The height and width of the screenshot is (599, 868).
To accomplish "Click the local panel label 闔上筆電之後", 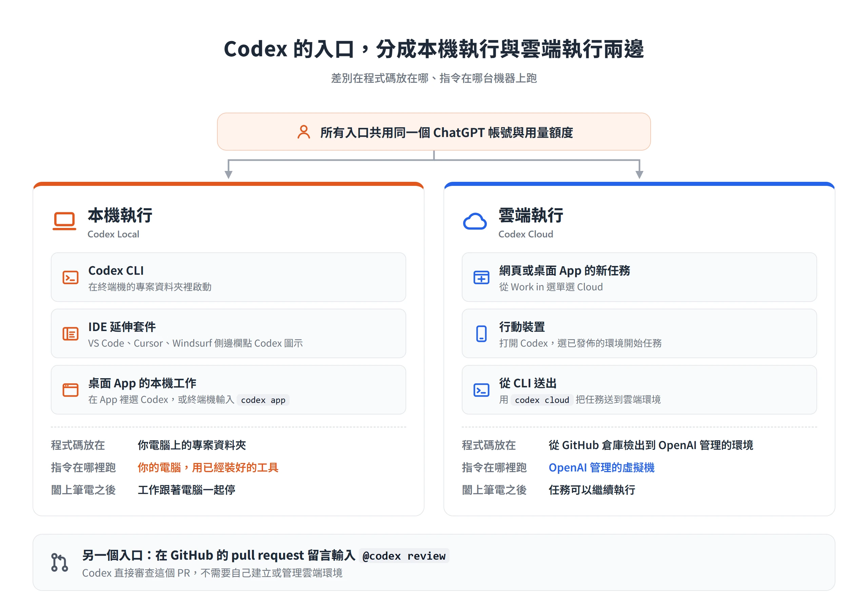I will tap(83, 490).
